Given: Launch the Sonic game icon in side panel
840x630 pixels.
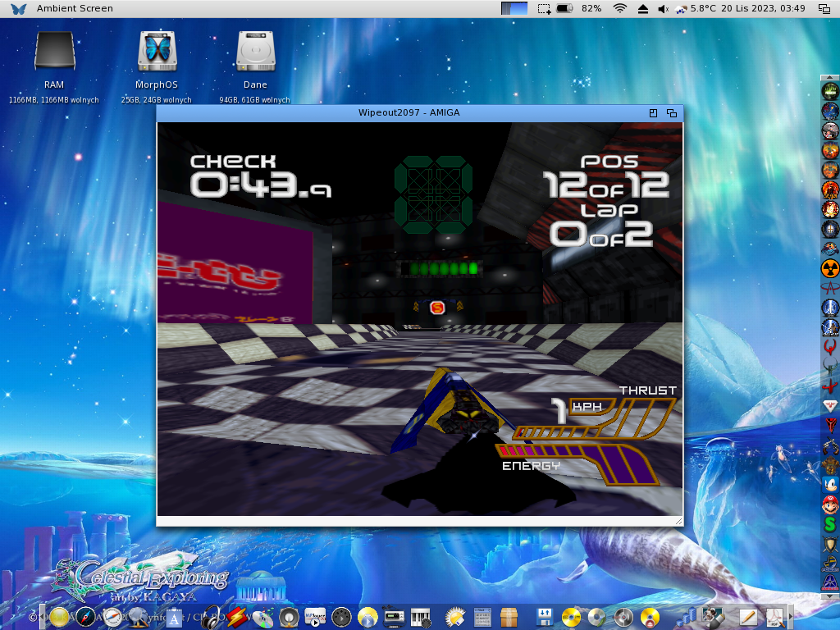Looking at the screenshot, I should point(830,485).
